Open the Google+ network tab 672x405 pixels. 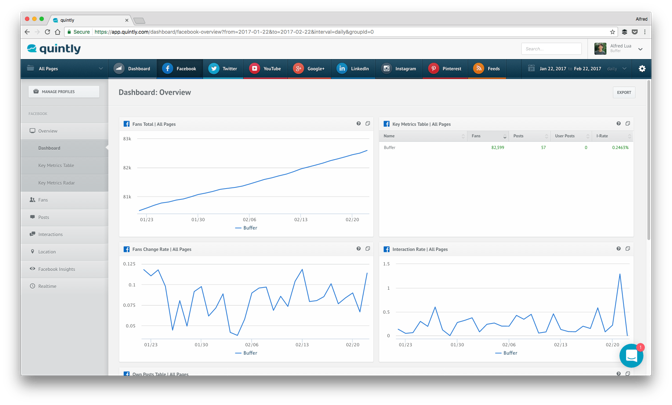coord(309,69)
